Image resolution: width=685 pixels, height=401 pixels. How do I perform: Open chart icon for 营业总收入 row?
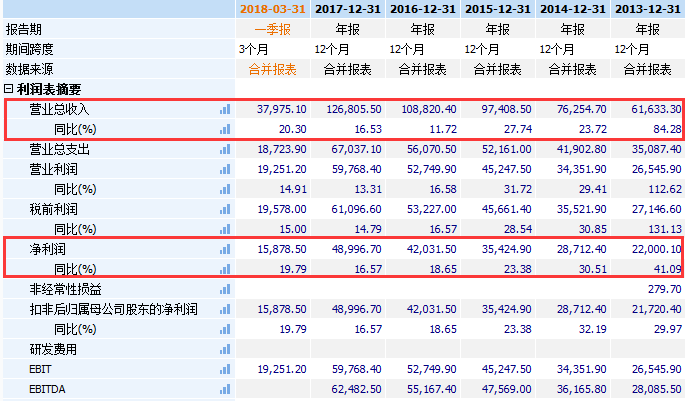[x=225, y=109]
